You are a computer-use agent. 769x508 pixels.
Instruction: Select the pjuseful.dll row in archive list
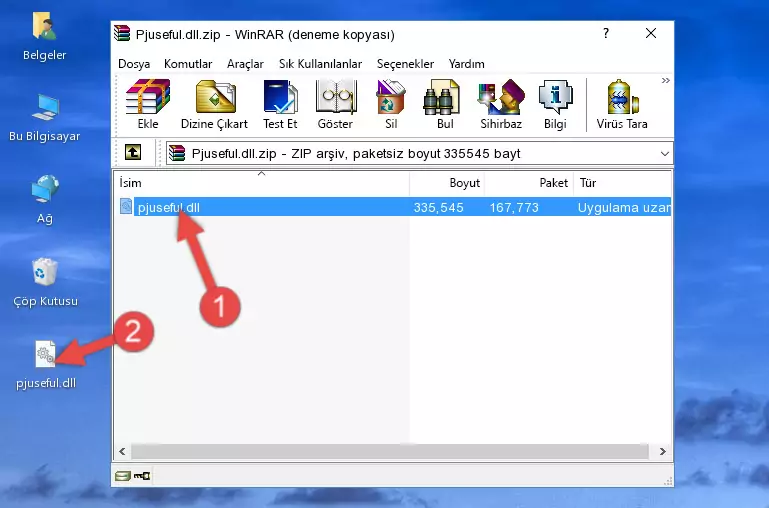(394, 207)
